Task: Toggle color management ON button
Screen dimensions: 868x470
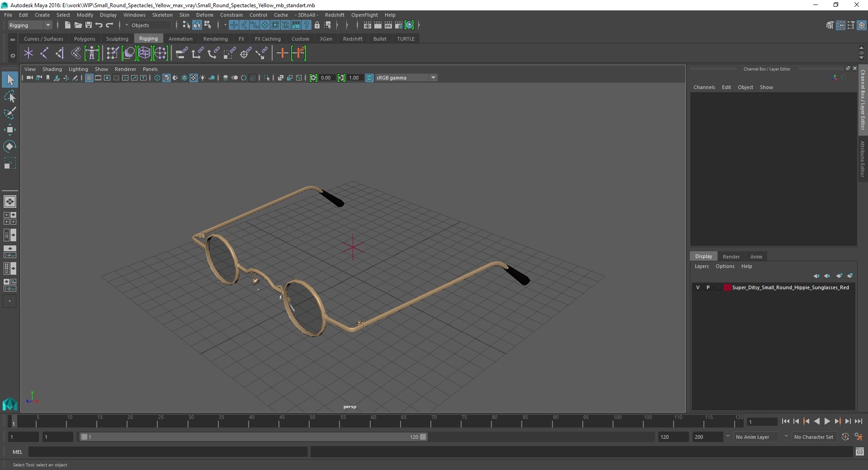Action: coord(369,78)
